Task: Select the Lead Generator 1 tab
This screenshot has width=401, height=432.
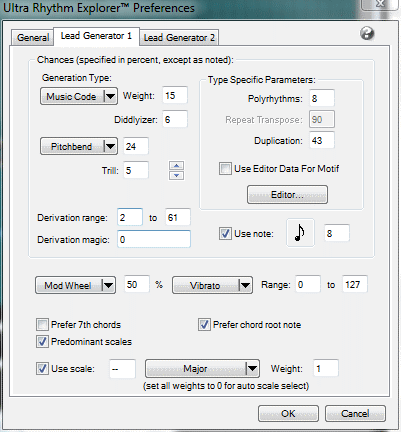Action: point(96,36)
